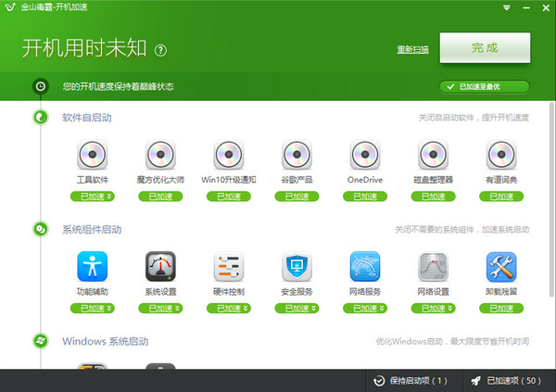556x392 pixels.
Task: Select the 安全服务 shield icon
Action: (297, 266)
